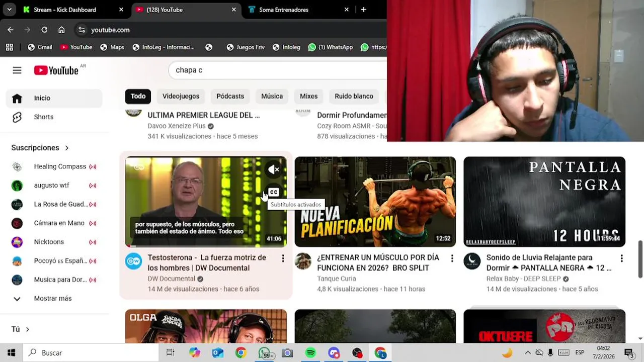Close the (128) YouTube tab

click(x=234, y=10)
